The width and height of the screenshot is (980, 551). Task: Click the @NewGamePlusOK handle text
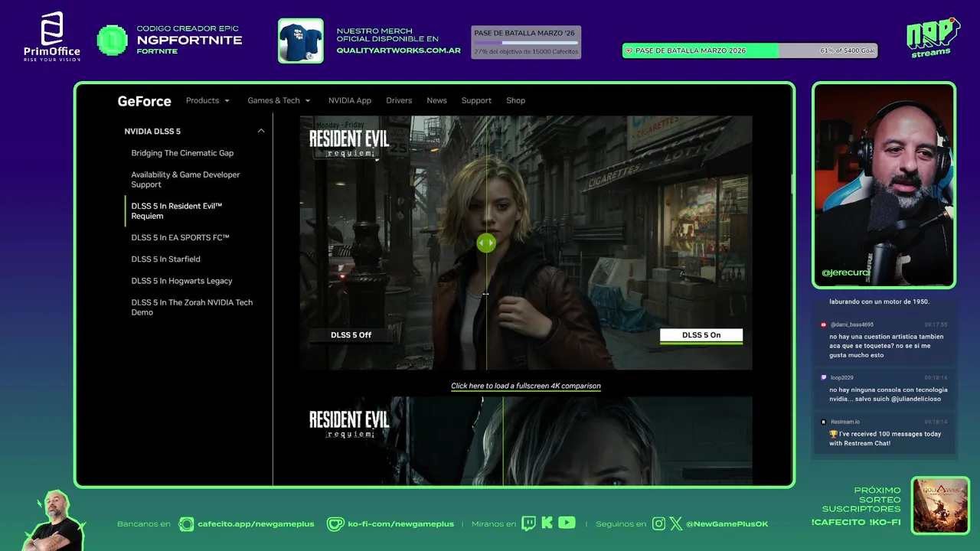pyautogui.click(x=727, y=524)
